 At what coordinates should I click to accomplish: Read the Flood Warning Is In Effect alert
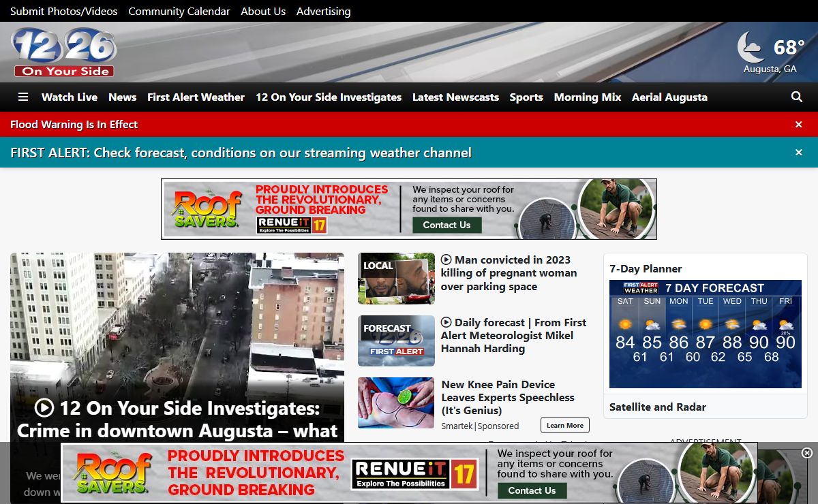[x=74, y=125]
